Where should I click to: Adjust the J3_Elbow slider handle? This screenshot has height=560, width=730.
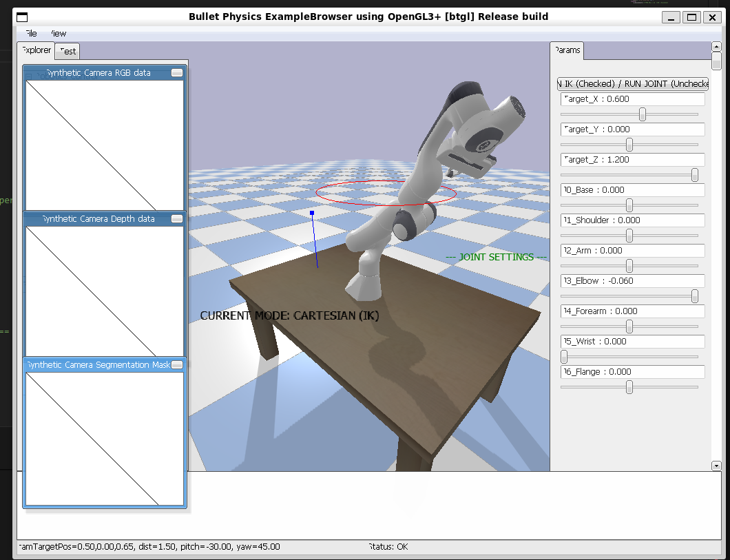click(695, 296)
